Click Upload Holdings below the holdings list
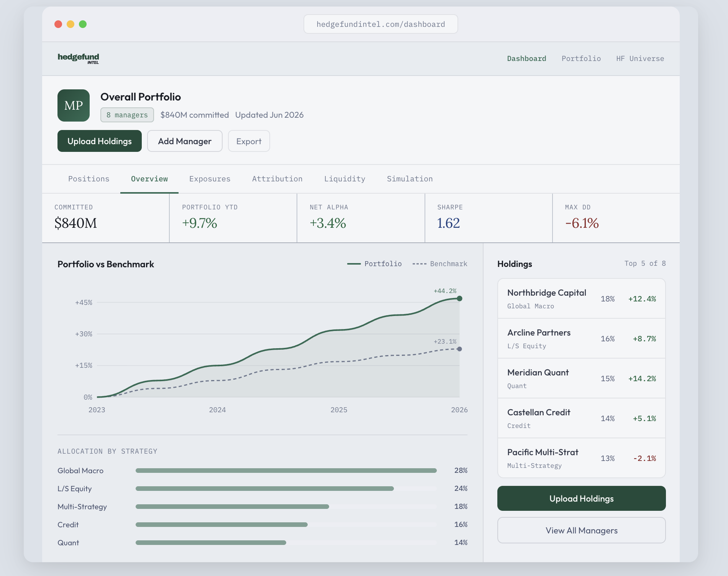This screenshot has width=728, height=576. [581, 499]
